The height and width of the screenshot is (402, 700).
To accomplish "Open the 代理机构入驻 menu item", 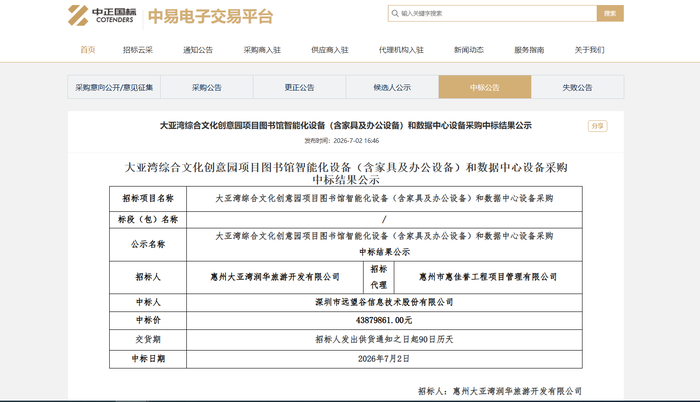I will [401, 50].
